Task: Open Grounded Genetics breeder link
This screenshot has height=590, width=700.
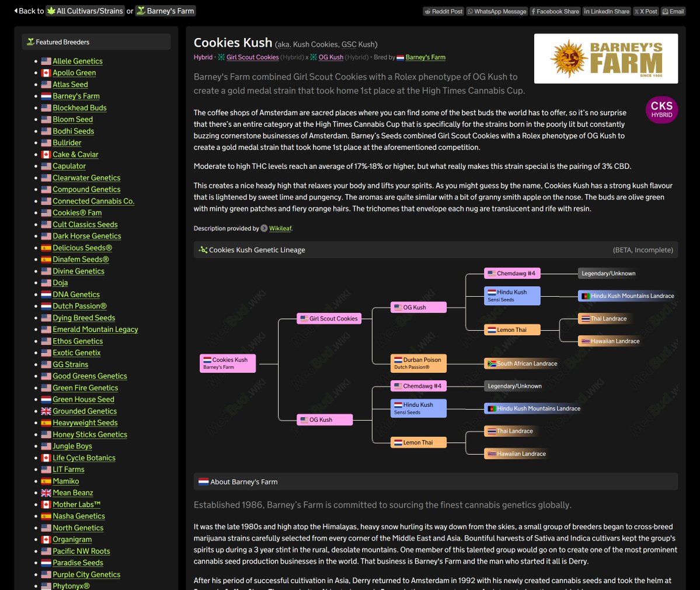Action: click(85, 411)
